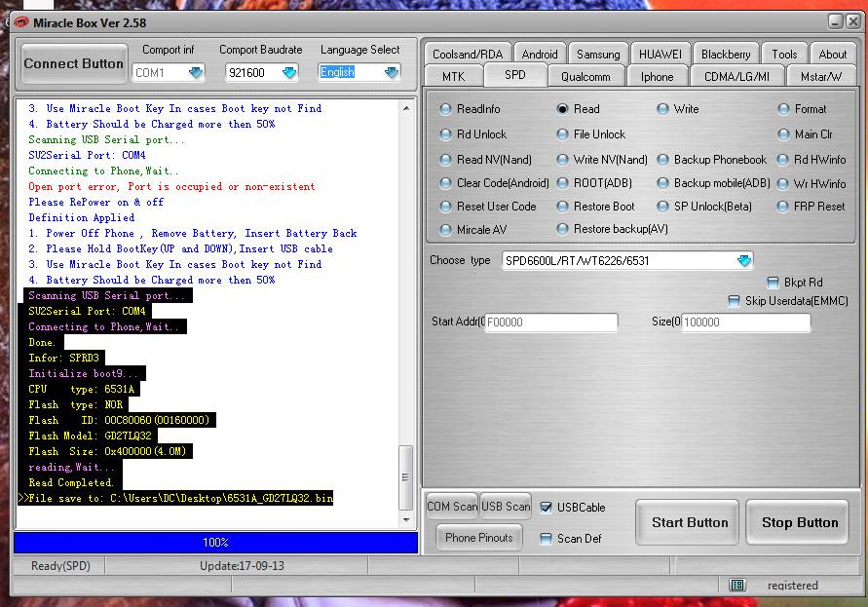Click the log scrollbar thumb

point(406,477)
